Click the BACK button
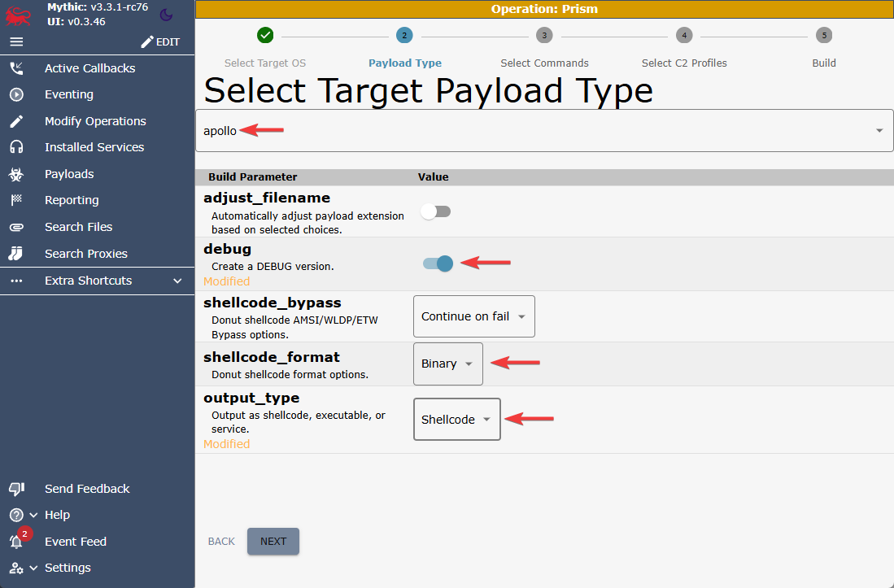The image size is (894, 588). point(221,542)
